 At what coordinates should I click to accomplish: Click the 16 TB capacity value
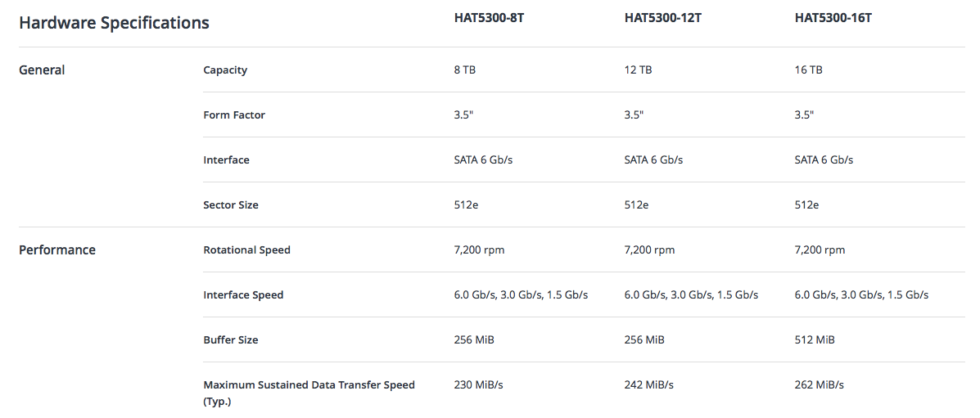click(x=808, y=70)
